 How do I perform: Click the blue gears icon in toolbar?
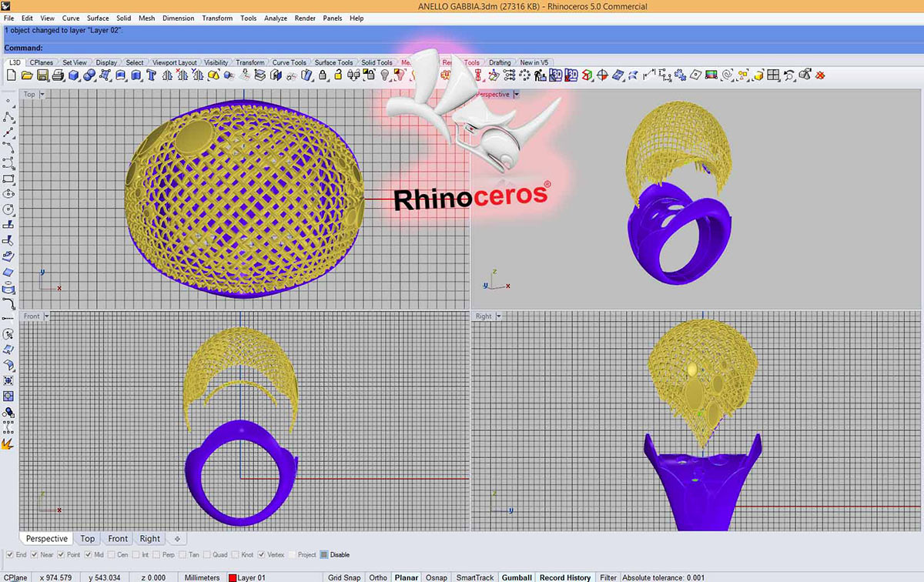coord(681,75)
